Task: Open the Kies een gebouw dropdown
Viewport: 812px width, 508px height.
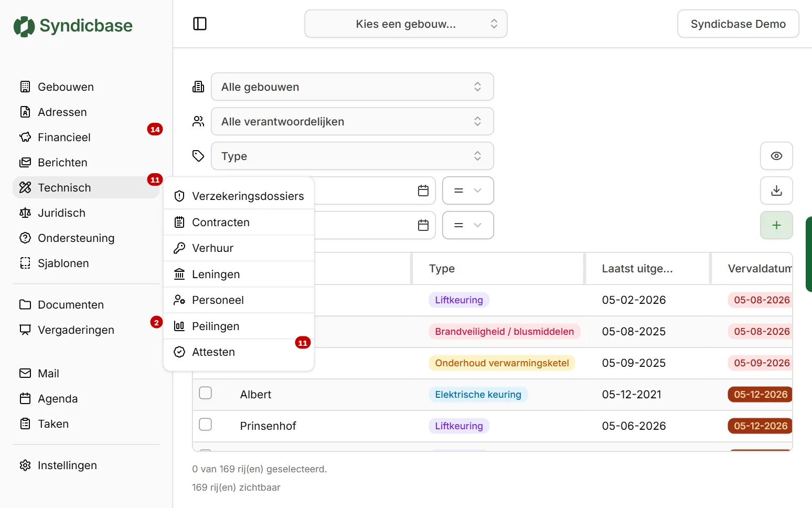Action: click(406, 24)
